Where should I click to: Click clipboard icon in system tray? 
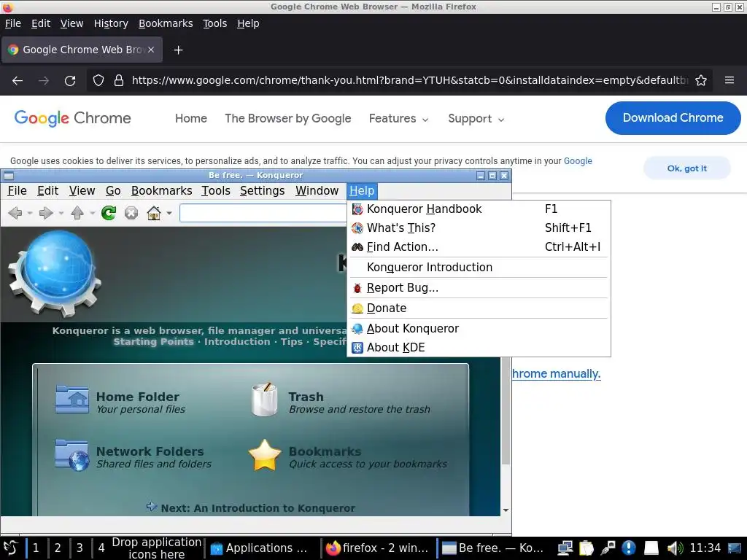pos(587,548)
